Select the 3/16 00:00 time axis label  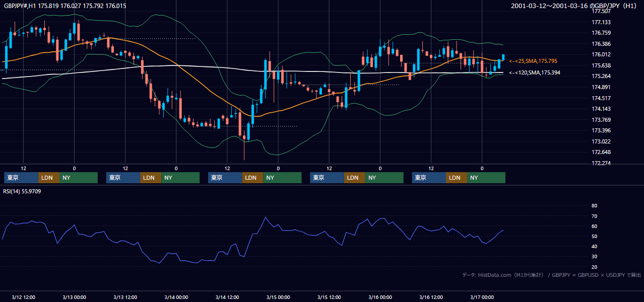[380, 297]
